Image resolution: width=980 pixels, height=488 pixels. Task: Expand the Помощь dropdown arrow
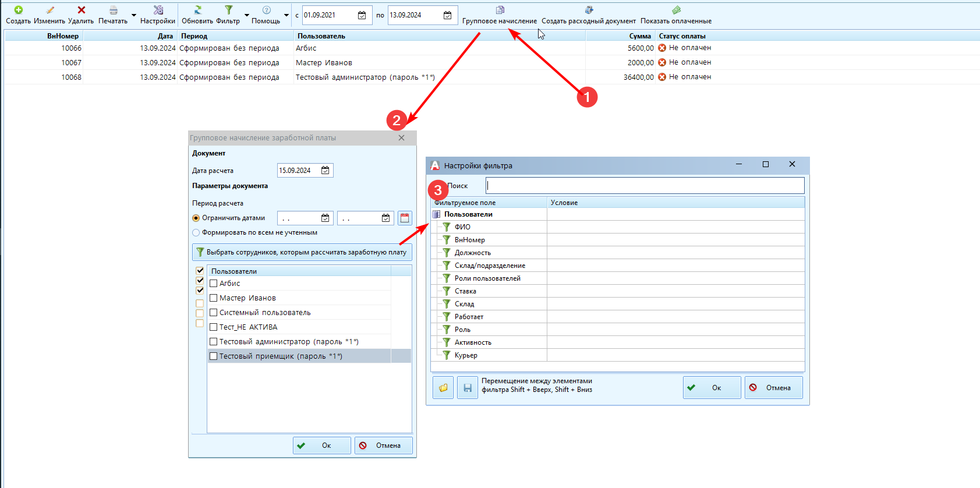286,15
